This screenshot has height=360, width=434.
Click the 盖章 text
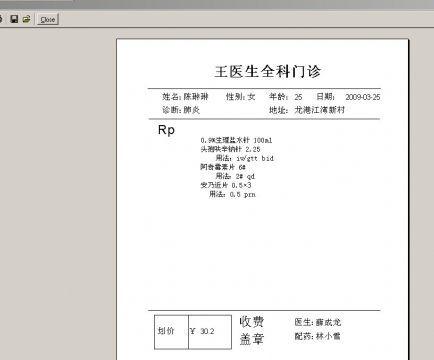tap(252, 339)
